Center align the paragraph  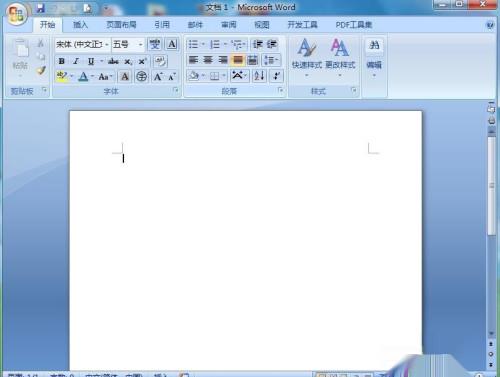(208, 60)
